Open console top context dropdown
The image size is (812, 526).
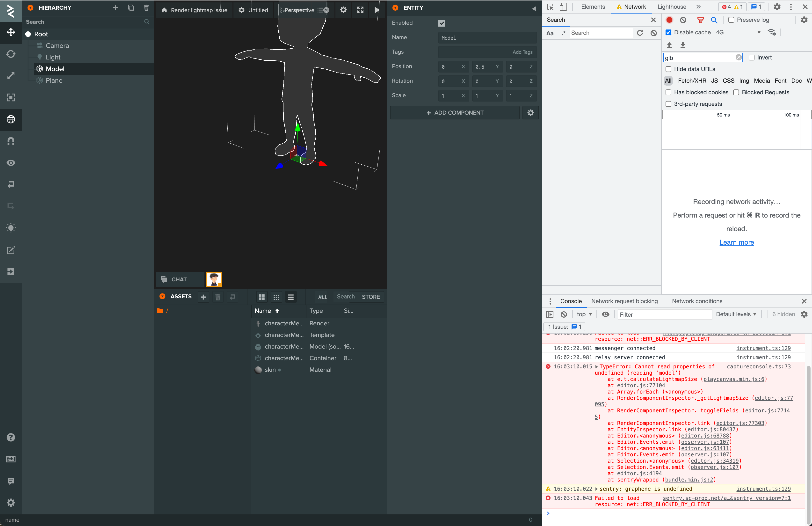pyautogui.click(x=584, y=314)
